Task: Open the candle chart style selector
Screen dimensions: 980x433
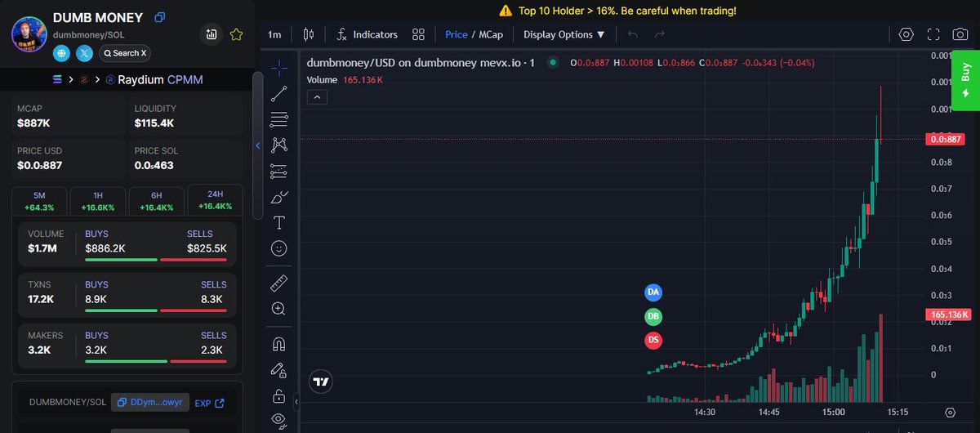Action: click(x=308, y=34)
